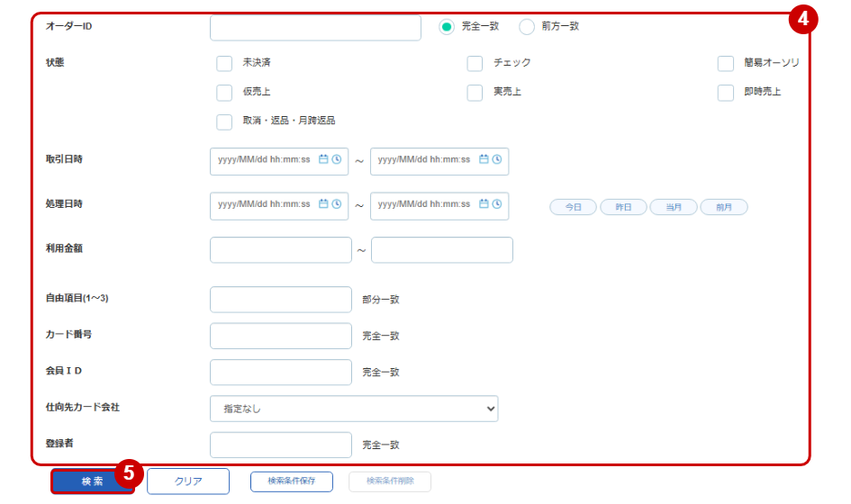
Task: Check the 実売上 status checkbox
Action: (x=475, y=93)
